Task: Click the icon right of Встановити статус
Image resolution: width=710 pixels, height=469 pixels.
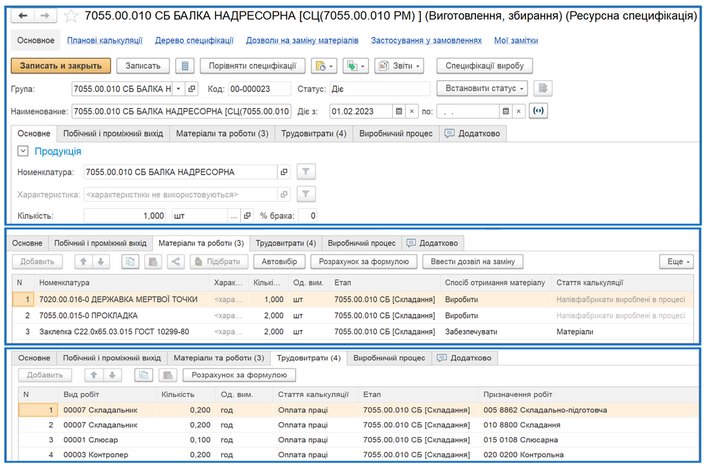Action: tap(543, 88)
